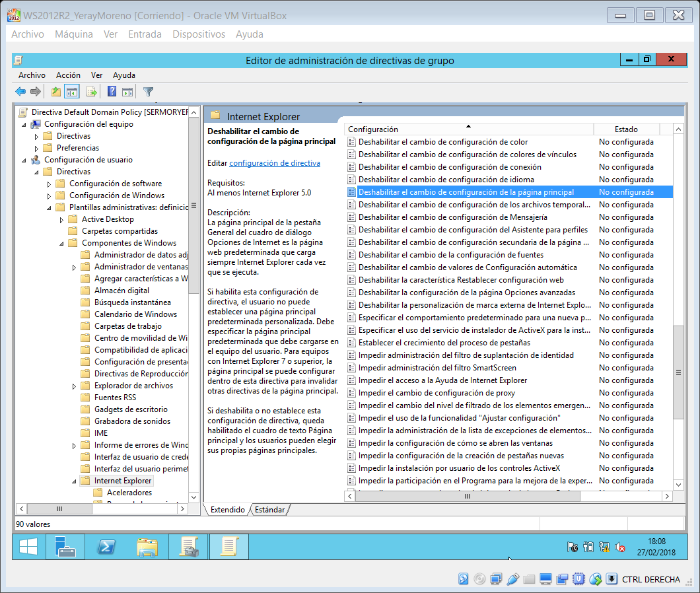The width and height of the screenshot is (700, 593).
Task: Click the policy icon of 'Impedir el cambio de configuración de proxy'
Action: point(351,393)
